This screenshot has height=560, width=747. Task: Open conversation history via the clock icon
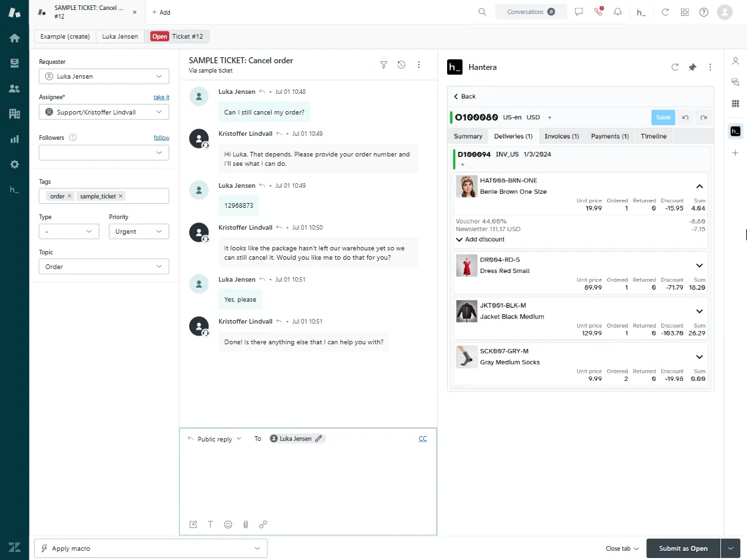tap(401, 65)
